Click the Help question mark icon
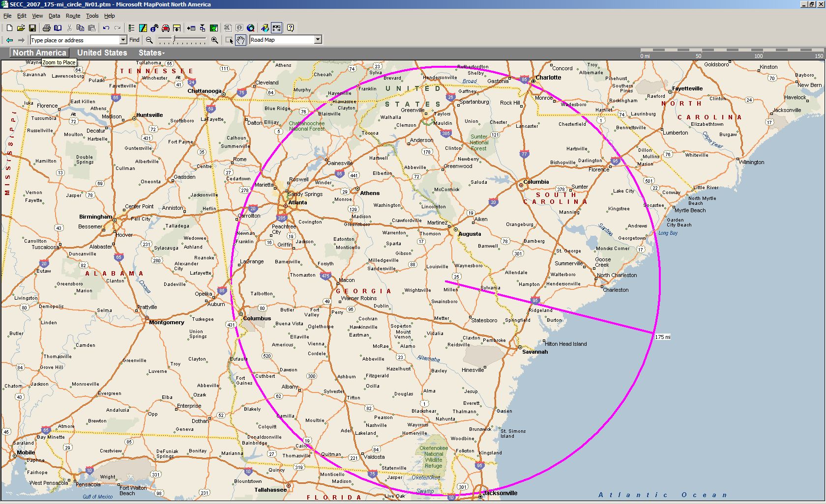 [x=291, y=28]
